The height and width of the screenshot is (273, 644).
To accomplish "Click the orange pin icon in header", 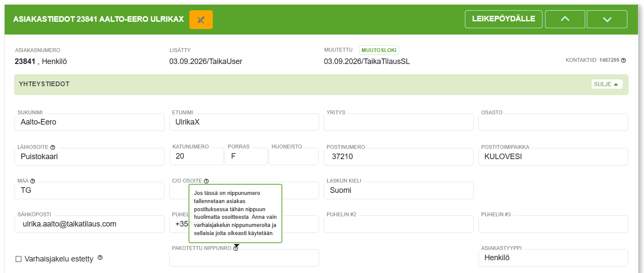I will [x=201, y=20].
